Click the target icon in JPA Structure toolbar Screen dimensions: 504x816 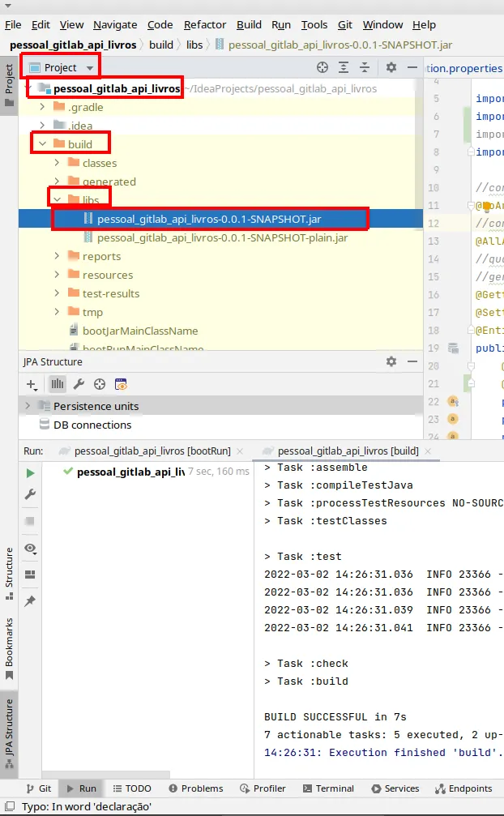(100, 385)
